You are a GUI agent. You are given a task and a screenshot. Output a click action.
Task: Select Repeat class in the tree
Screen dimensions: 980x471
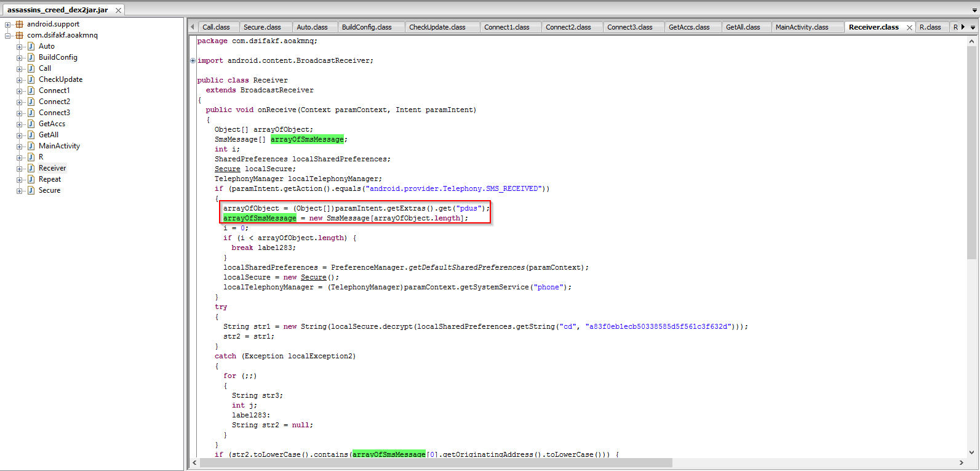pyautogui.click(x=50, y=180)
